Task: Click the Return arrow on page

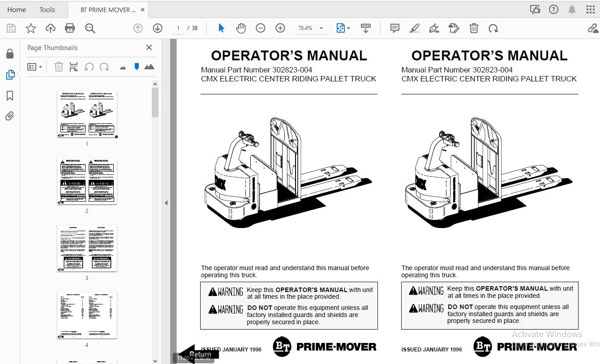Action: click(x=198, y=354)
